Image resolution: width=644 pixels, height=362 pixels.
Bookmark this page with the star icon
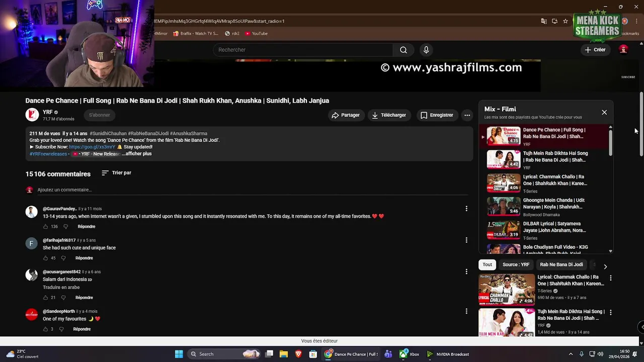566,21
